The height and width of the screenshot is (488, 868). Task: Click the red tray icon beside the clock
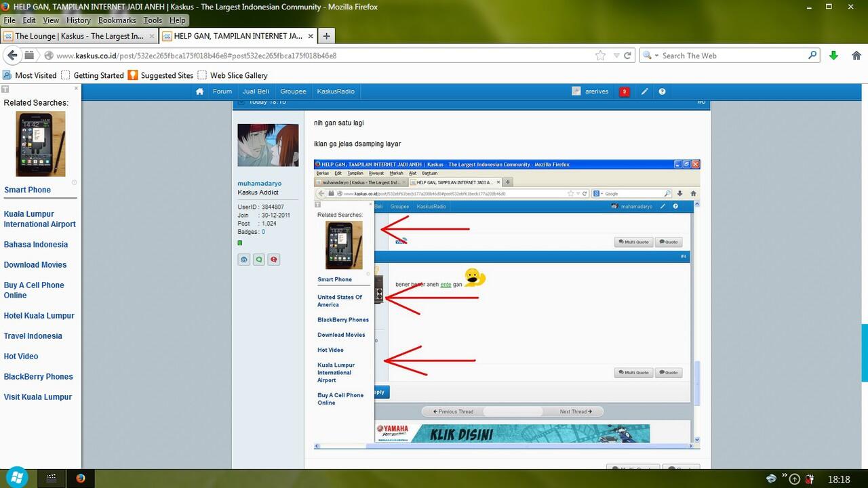(809, 479)
